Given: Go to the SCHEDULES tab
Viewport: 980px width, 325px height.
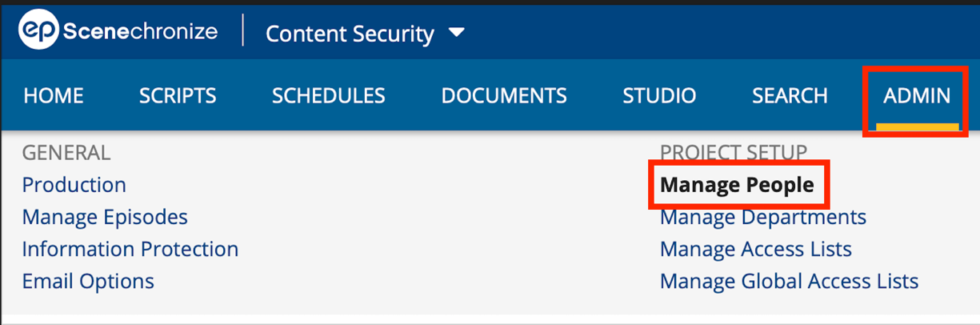Looking at the screenshot, I should pyautogui.click(x=329, y=96).
